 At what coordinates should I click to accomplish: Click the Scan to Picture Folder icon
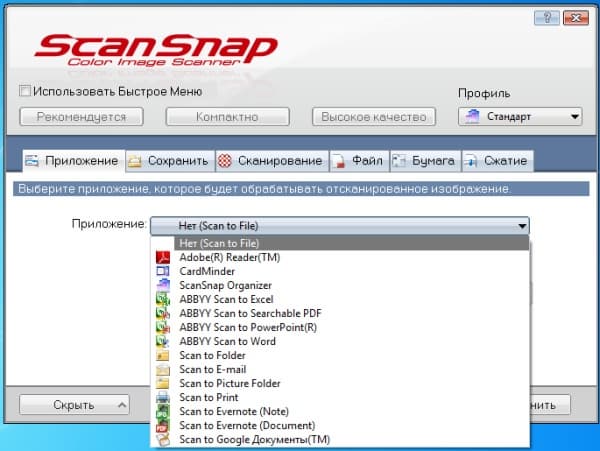163,383
